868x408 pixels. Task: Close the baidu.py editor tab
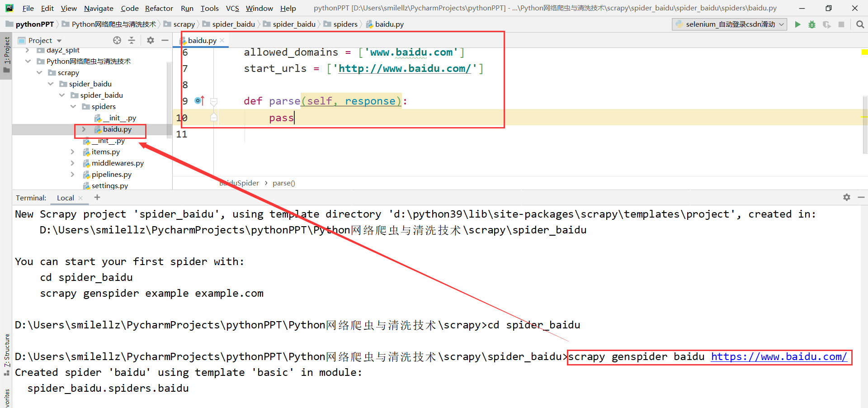point(222,40)
